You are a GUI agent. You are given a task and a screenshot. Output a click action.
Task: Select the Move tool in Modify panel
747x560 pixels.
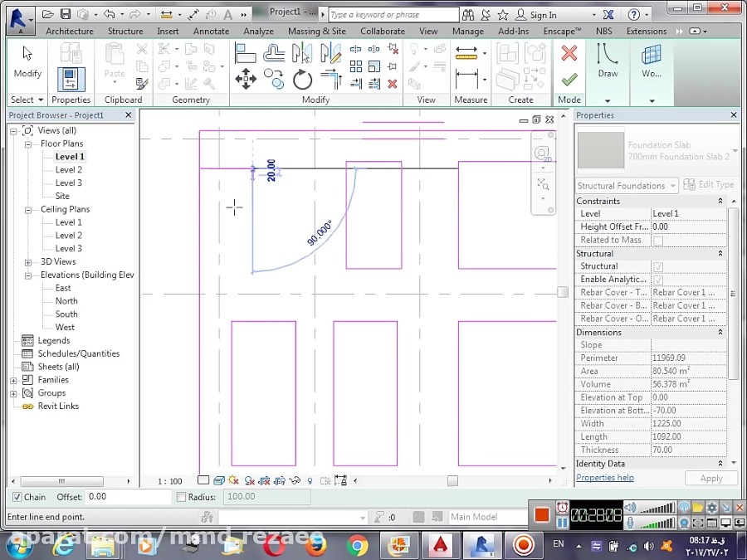[247, 79]
